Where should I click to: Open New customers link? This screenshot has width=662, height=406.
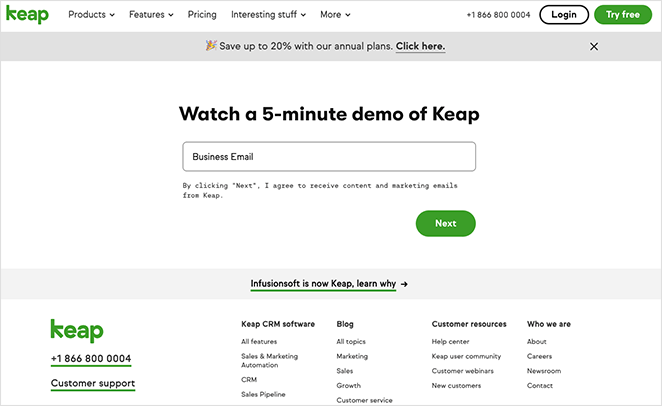click(x=456, y=385)
